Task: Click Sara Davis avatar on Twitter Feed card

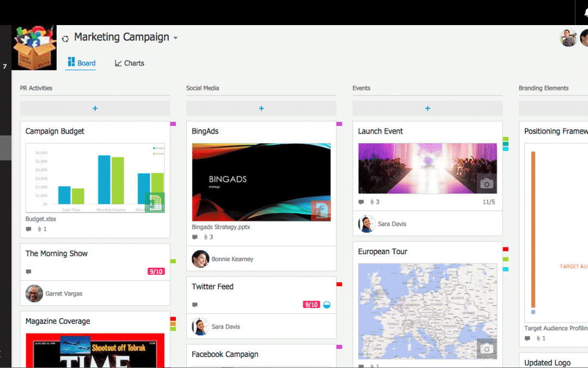Action: click(200, 327)
